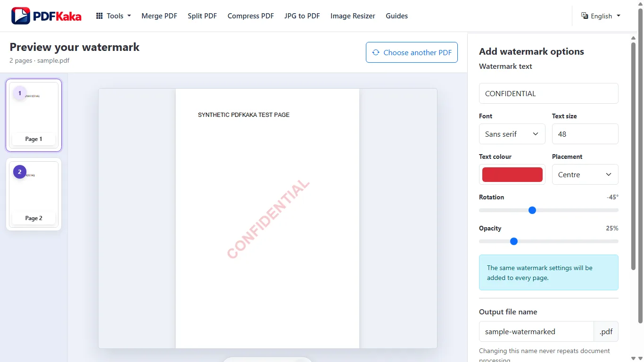Select the Page 2 thumbnail
The image size is (644, 362).
(x=33, y=194)
